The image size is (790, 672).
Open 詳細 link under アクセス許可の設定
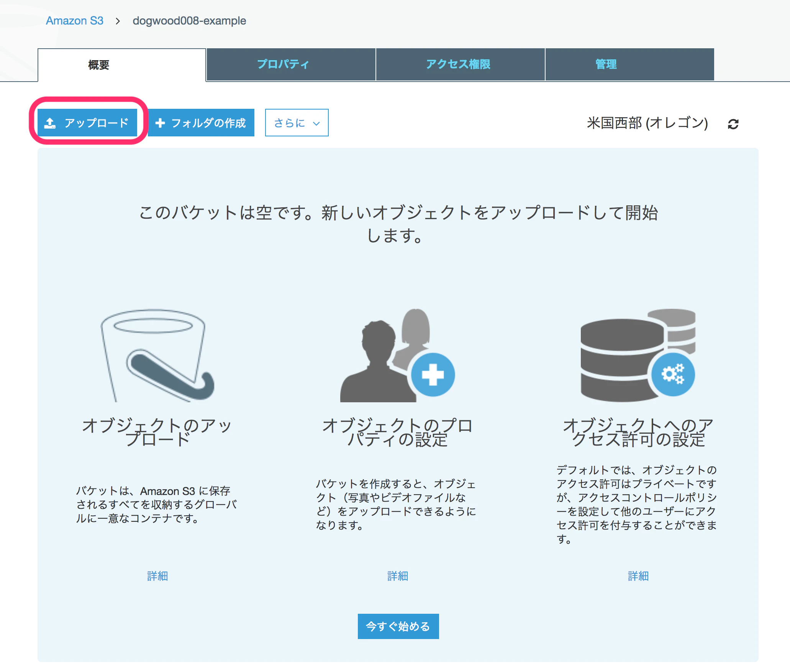coord(638,576)
